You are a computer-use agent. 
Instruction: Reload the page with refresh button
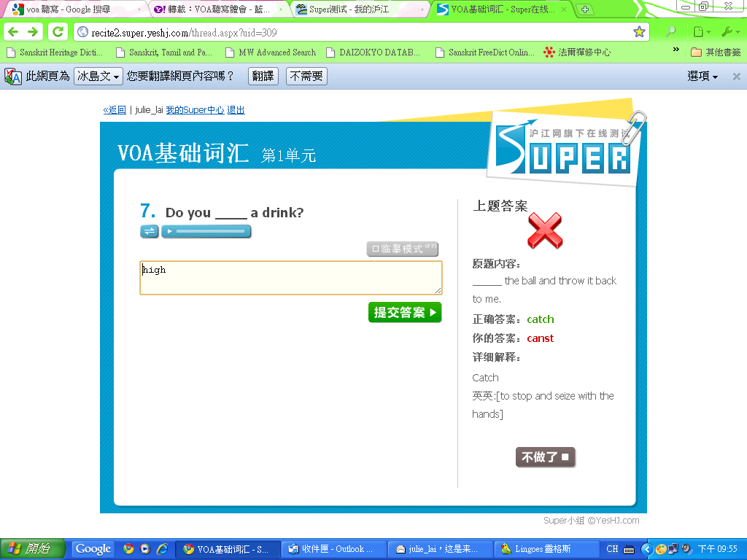coord(57,32)
